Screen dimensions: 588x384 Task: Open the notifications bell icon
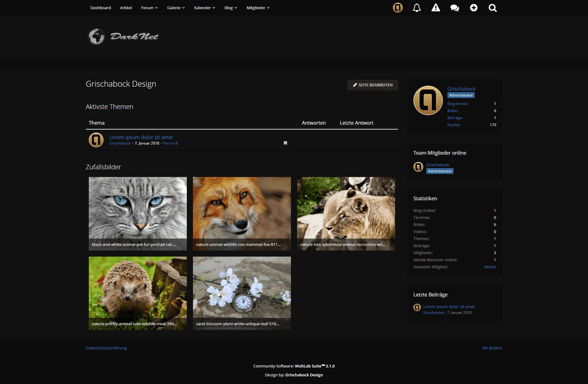[417, 8]
